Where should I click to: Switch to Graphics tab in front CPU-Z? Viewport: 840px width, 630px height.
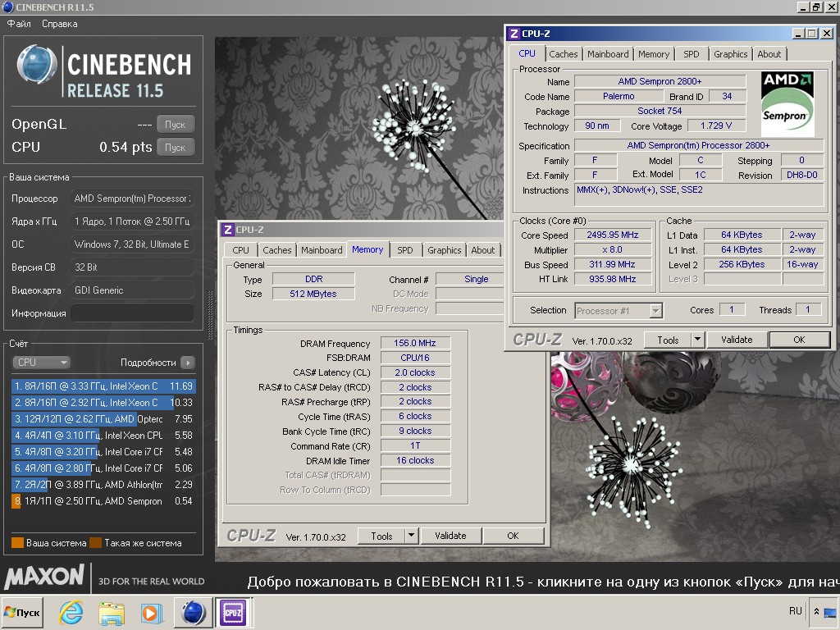pos(730,54)
